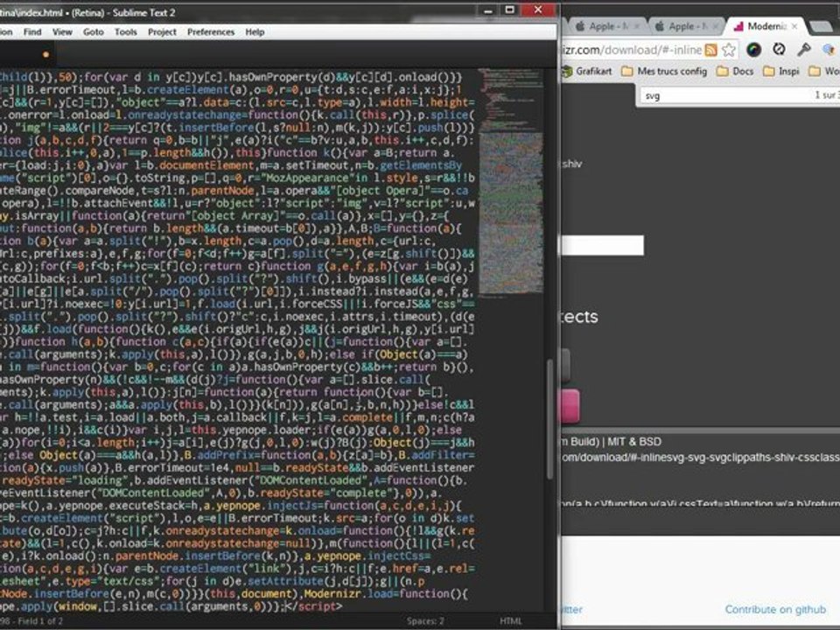Click the pink button on Modernizr page
840x630 pixels.
coord(570,406)
